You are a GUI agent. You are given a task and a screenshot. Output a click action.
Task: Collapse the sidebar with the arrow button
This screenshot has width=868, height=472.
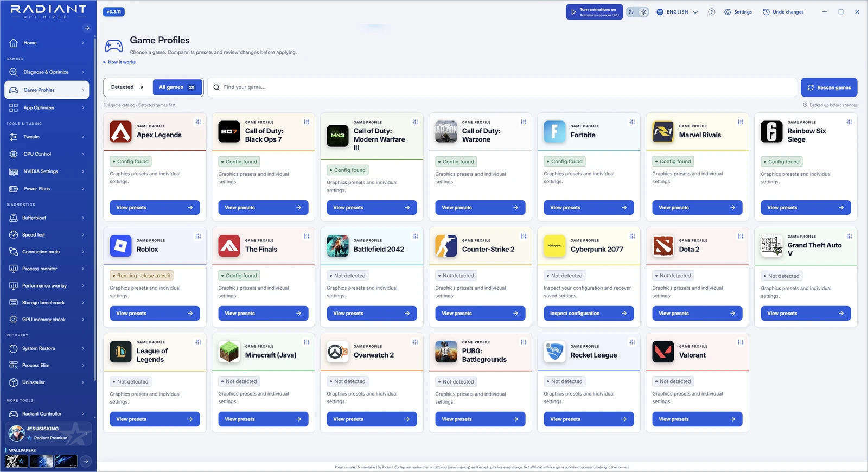(87, 28)
